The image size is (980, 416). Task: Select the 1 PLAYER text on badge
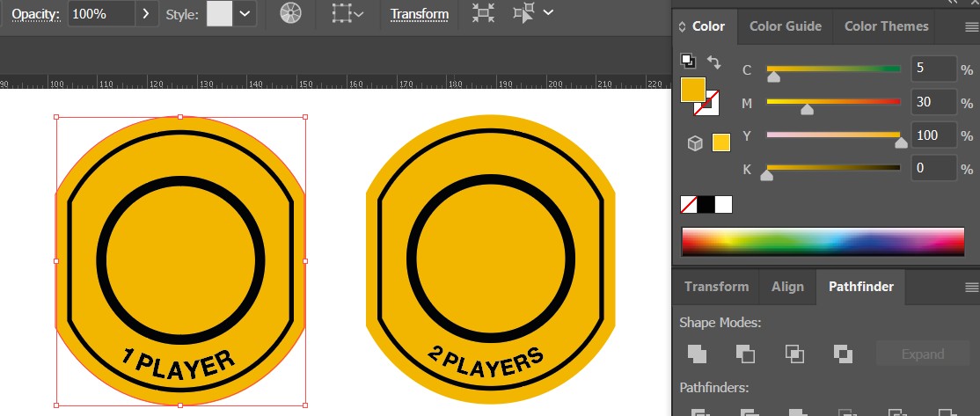coord(179,365)
